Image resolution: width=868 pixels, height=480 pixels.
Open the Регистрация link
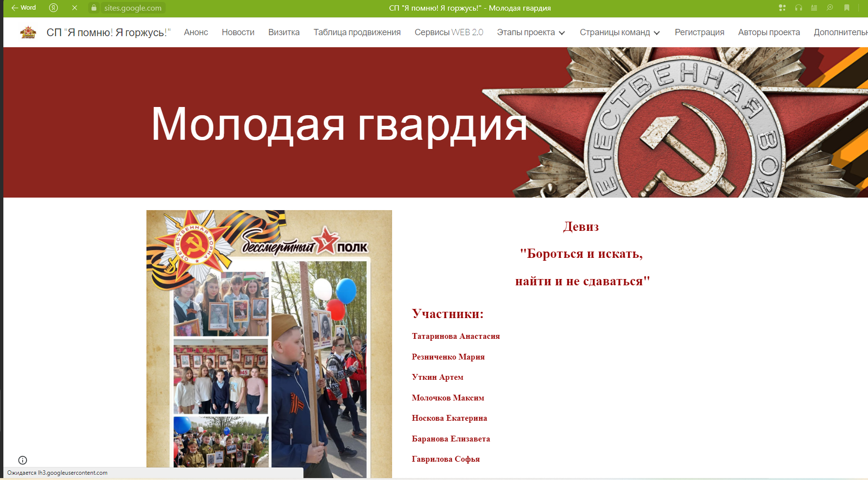pos(699,32)
